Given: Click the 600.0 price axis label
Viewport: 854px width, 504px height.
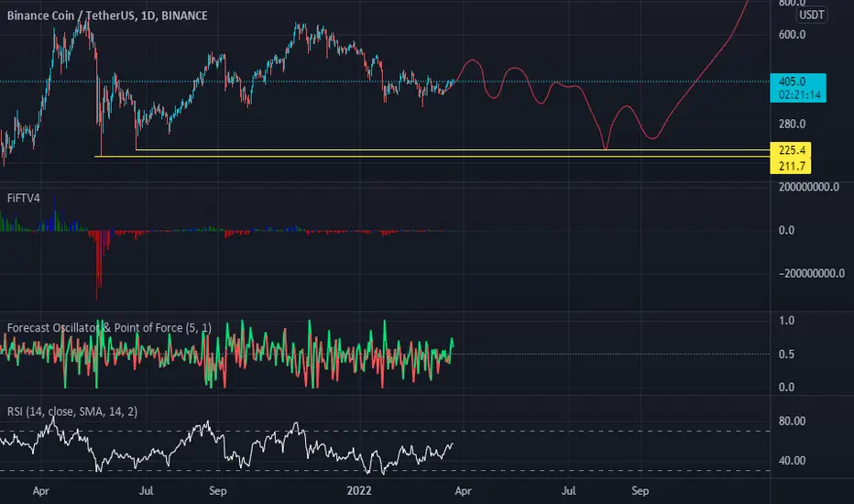Looking at the screenshot, I should [792, 35].
